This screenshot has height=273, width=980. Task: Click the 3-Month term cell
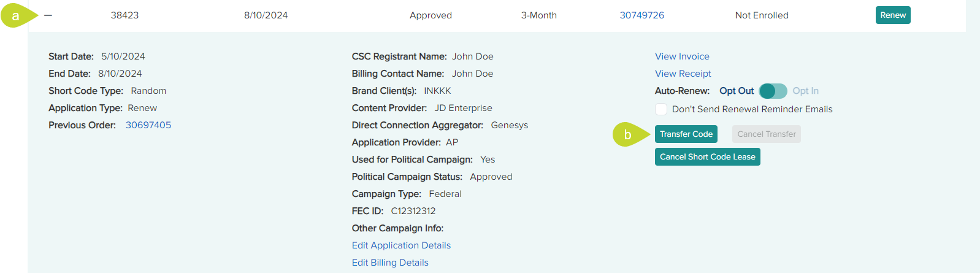pos(539,15)
